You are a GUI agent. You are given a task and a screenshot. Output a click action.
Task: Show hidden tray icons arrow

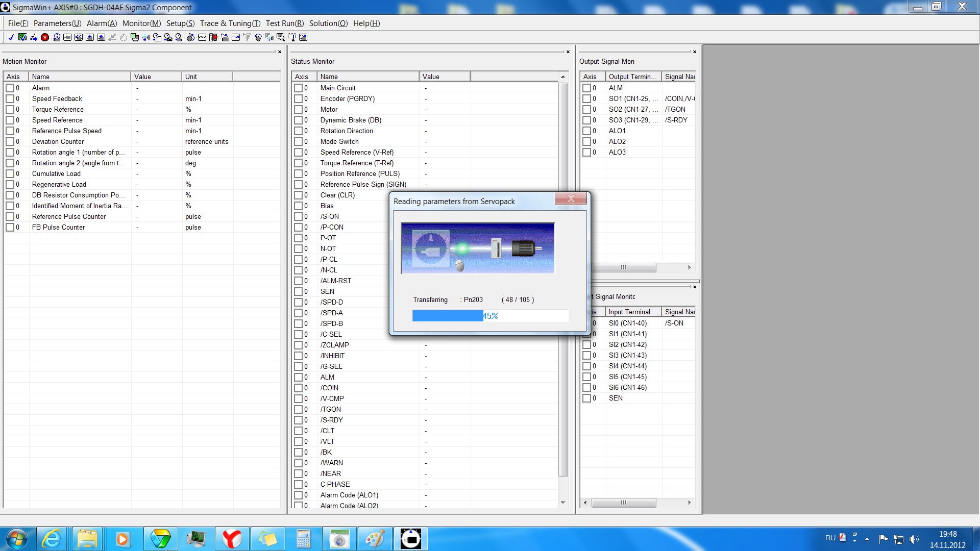(x=867, y=539)
